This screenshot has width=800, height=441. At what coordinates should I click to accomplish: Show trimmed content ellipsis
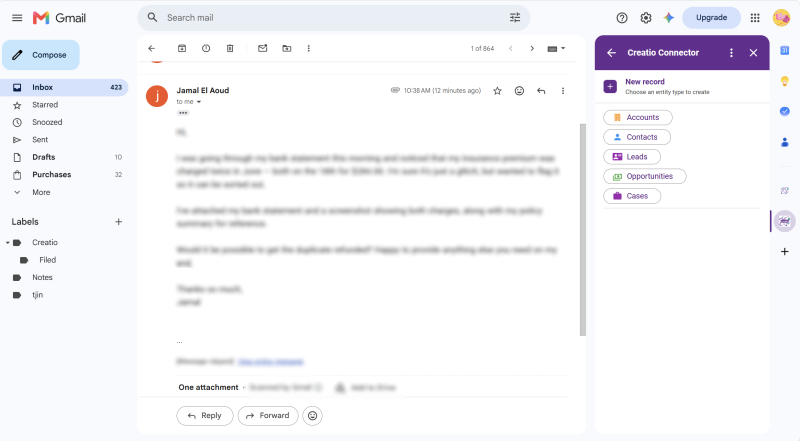click(x=183, y=113)
